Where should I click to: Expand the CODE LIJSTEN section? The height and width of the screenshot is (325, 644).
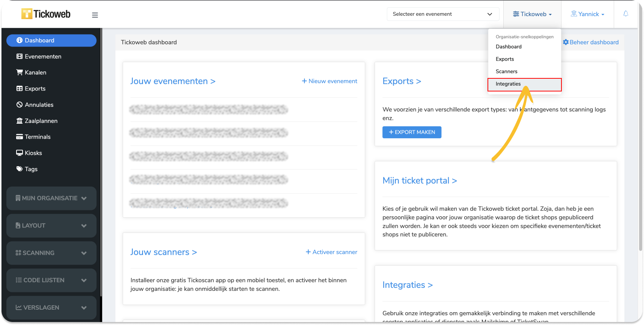[x=51, y=280]
